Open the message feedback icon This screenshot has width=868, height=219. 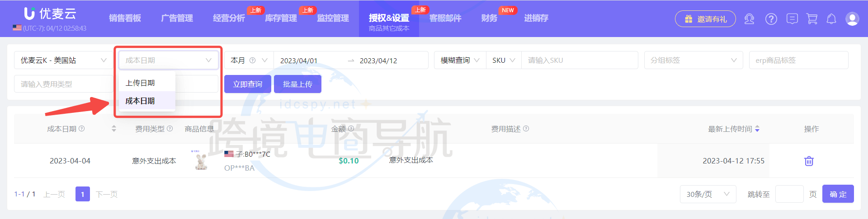pos(792,19)
